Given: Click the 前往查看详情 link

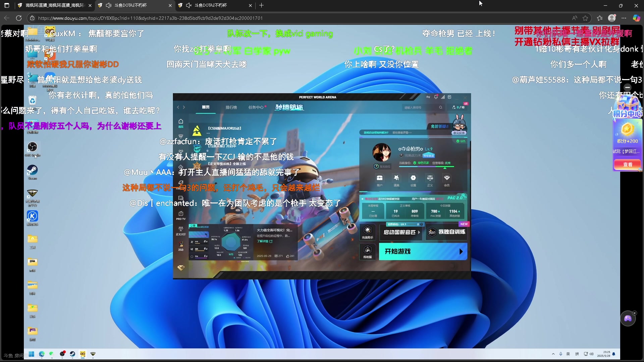Looking at the screenshot, I should [402, 133].
